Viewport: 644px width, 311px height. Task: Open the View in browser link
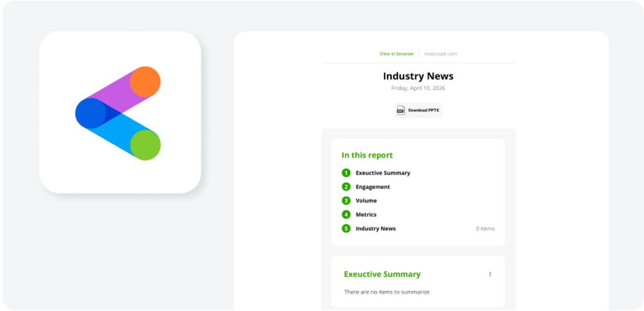[397, 54]
